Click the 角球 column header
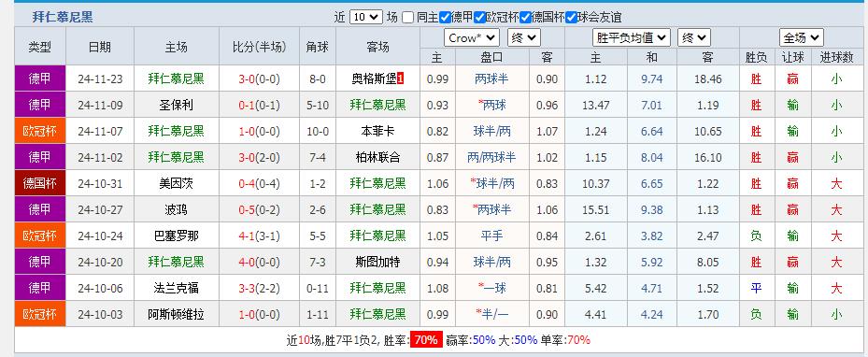Viewport: 868px width, 357px height. click(318, 47)
